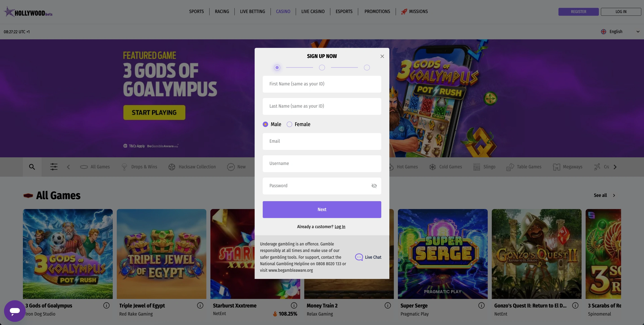This screenshot has height=325, width=644.
Task: Click the Table Games dice icon
Action: click(510, 167)
